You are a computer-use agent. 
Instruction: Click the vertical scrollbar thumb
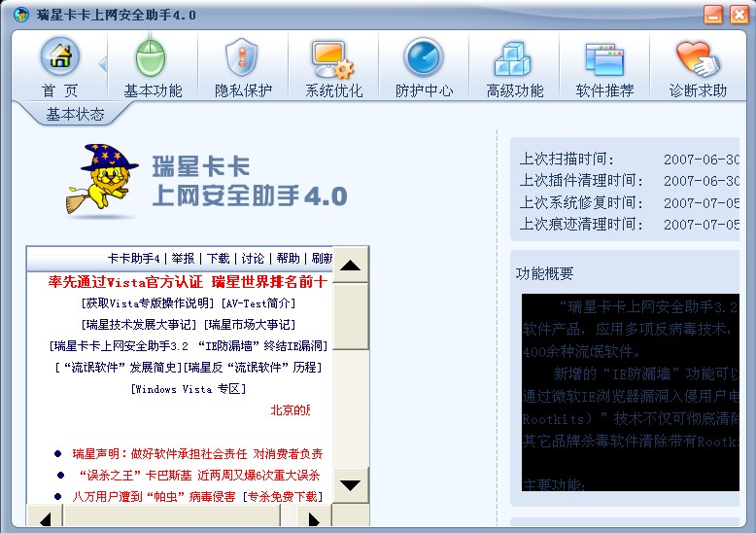[x=350, y=316]
